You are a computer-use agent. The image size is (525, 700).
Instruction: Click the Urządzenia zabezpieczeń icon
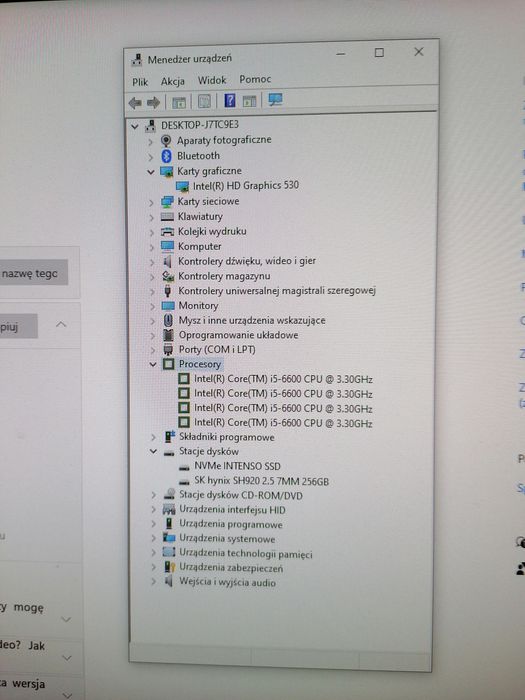[169, 567]
